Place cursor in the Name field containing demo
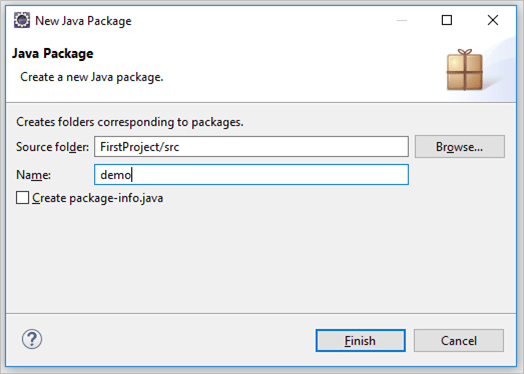 pos(251,174)
